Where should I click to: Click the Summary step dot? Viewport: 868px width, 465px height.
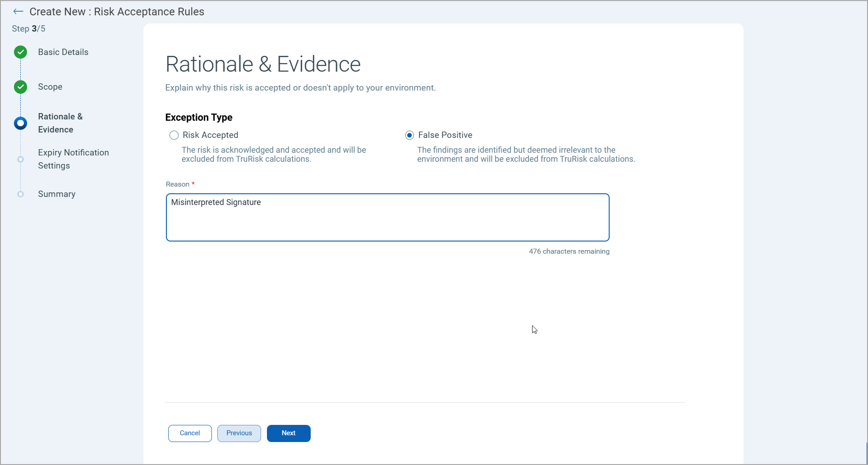point(20,194)
